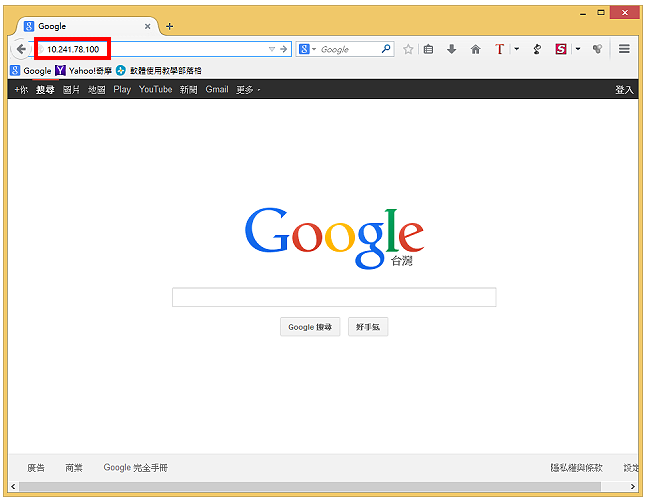This screenshot has width=649, height=501.
Task: Click the main Google search field
Action: [334, 297]
